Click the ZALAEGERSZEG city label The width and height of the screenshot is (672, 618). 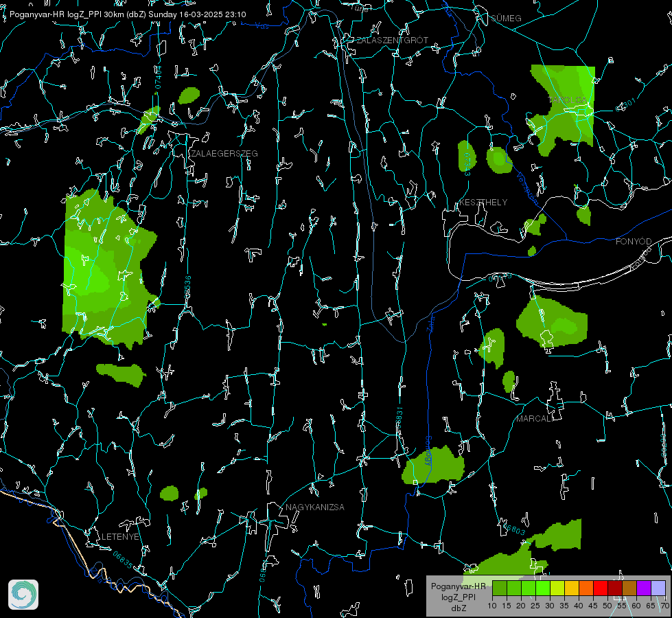(224, 154)
